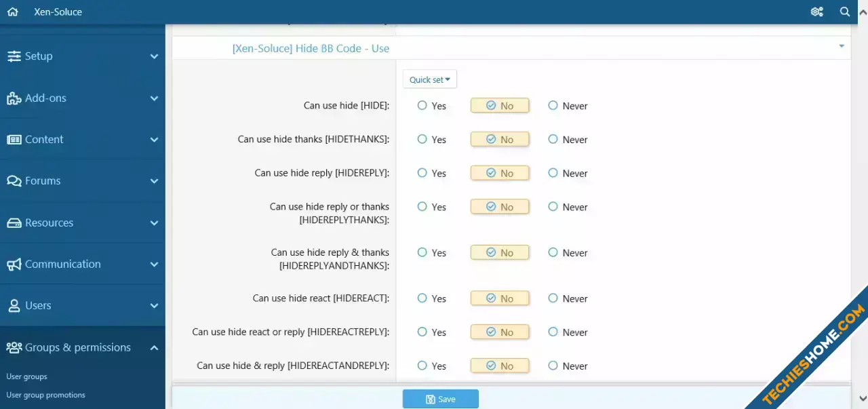Click the label Can use hide react [HIDEREACT]:
Screen dimensions: 868x409
321,298
